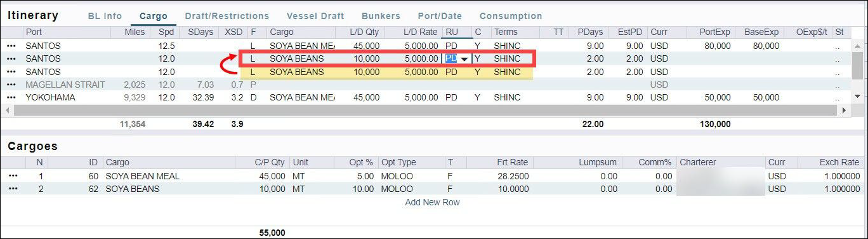Click ellipsis icon for cargo ID 62 row
The height and width of the screenshot is (239, 868).
(13, 189)
